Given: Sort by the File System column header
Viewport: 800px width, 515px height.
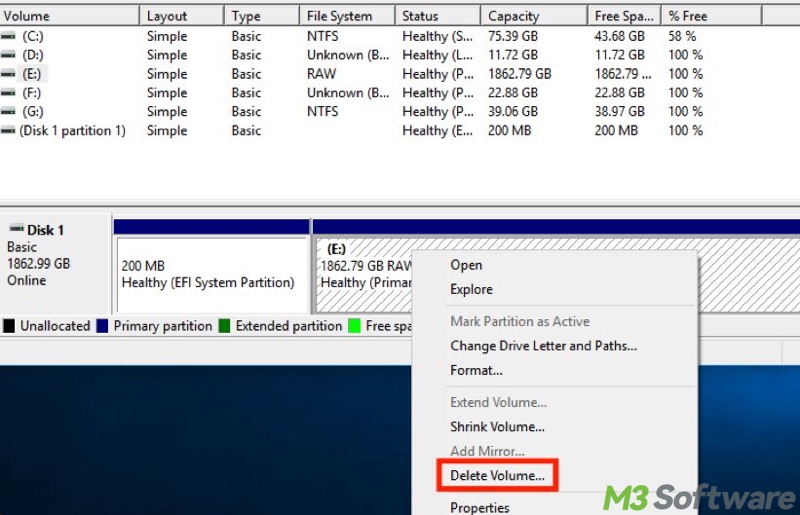Looking at the screenshot, I should pyautogui.click(x=347, y=16).
